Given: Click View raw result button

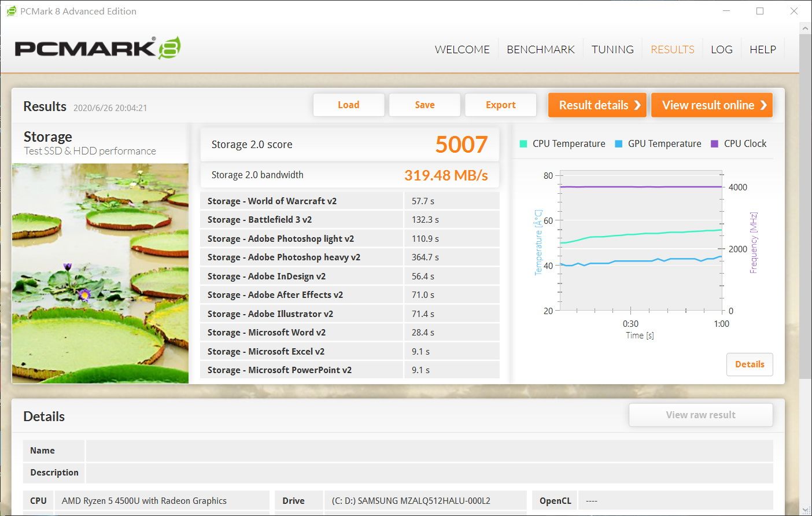Looking at the screenshot, I should [x=701, y=415].
